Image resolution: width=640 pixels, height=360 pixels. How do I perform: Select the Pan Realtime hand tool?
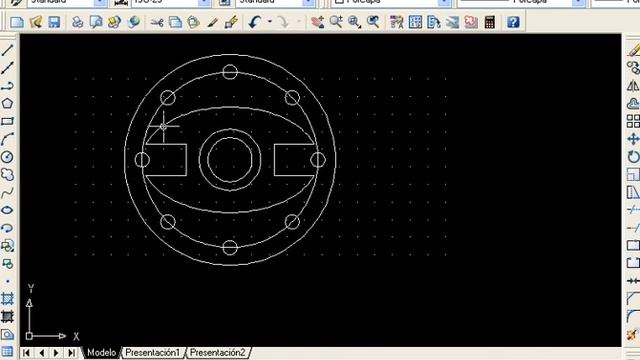coord(318,22)
